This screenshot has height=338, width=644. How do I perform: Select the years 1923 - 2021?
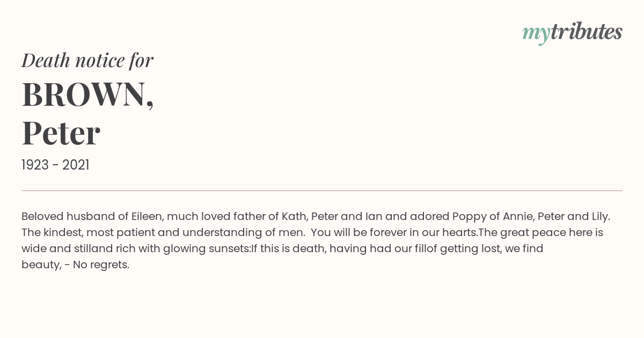coord(55,165)
